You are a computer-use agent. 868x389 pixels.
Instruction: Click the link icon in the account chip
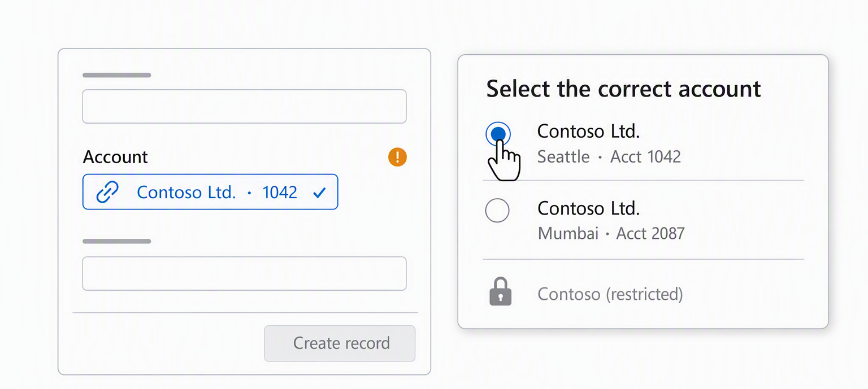[107, 192]
